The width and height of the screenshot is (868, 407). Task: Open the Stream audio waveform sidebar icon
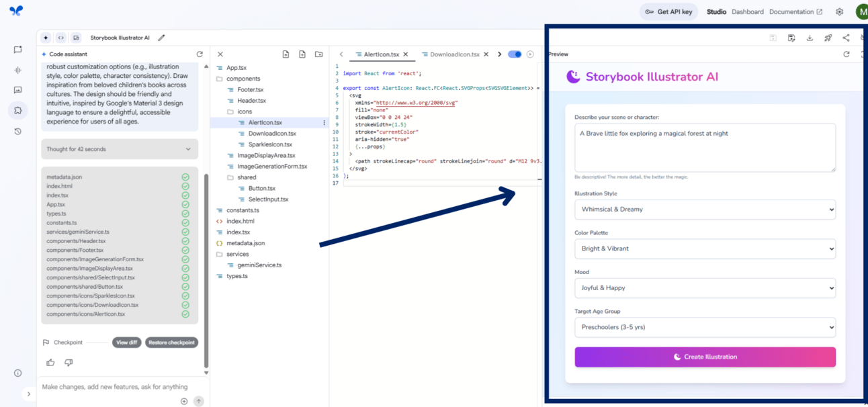pos(18,70)
